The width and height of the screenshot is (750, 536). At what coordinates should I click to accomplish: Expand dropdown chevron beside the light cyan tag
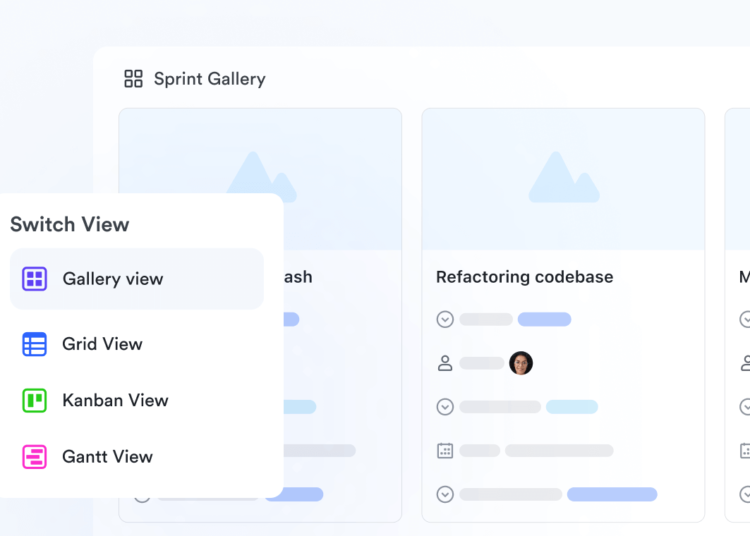pos(445,407)
